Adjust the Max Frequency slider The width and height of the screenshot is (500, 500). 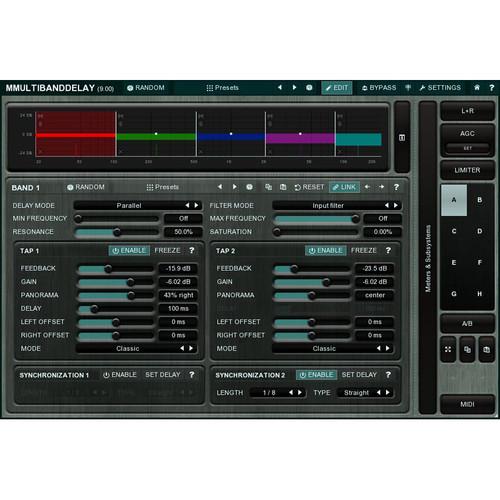316,219
